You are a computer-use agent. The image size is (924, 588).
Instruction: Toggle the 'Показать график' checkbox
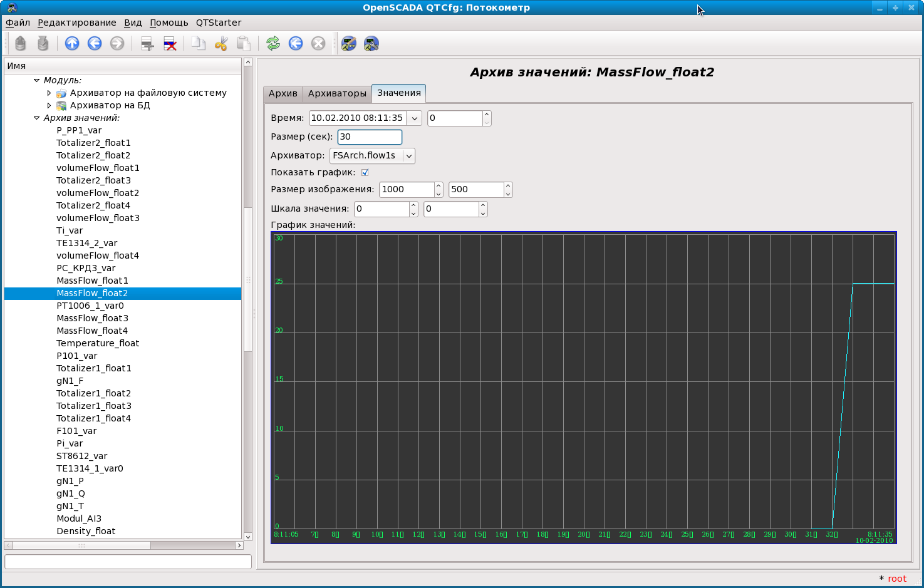tap(365, 172)
